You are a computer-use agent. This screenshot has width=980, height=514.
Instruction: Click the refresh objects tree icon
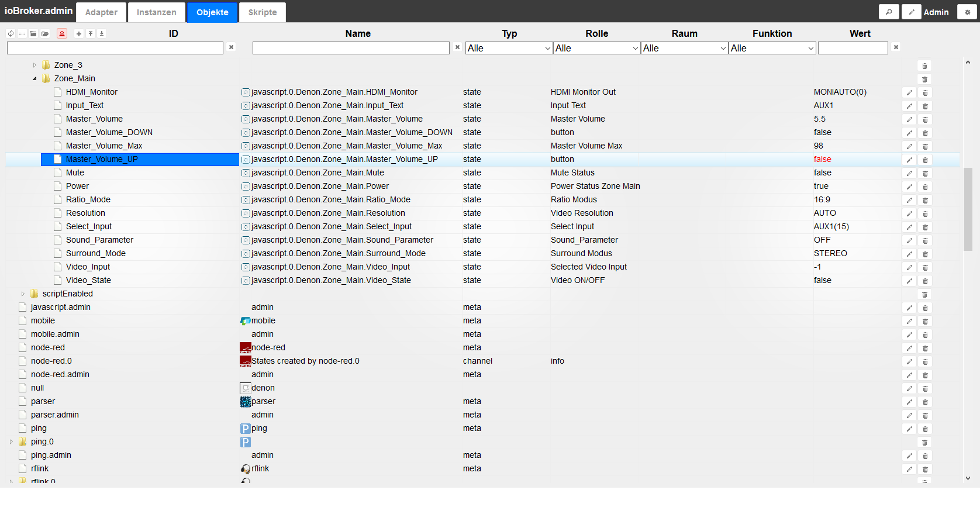point(11,33)
